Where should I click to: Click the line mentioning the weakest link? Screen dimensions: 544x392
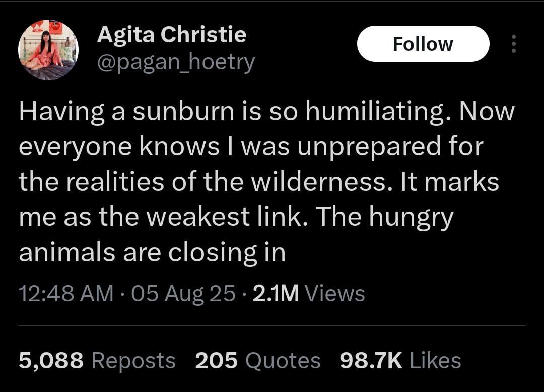pyautogui.click(x=236, y=218)
